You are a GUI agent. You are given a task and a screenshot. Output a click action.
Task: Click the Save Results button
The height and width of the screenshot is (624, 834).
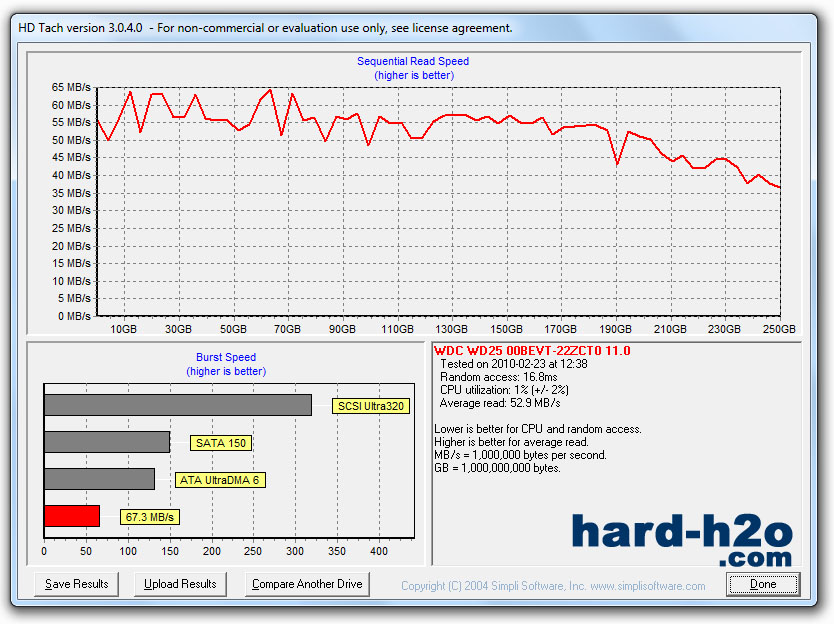pos(77,584)
